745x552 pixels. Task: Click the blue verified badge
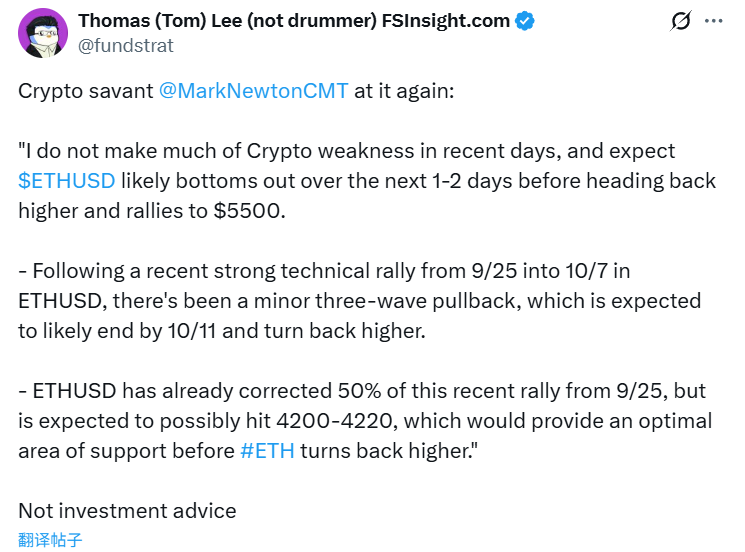coord(525,21)
